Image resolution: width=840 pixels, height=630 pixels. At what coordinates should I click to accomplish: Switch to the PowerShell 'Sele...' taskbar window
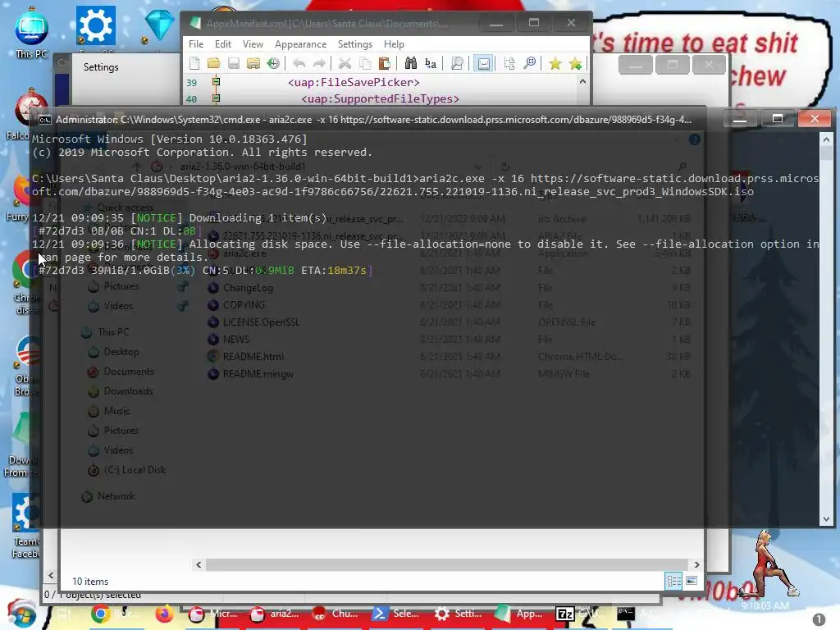pyautogui.click(x=397, y=614)
